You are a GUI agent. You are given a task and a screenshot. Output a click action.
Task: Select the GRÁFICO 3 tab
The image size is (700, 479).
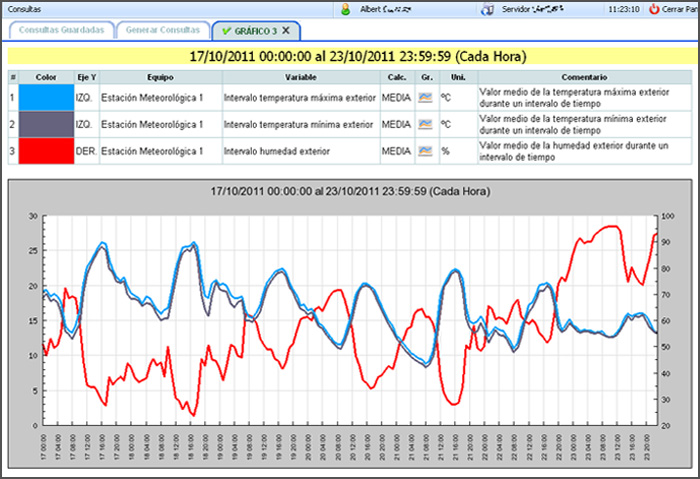click(x=256, y=31)
